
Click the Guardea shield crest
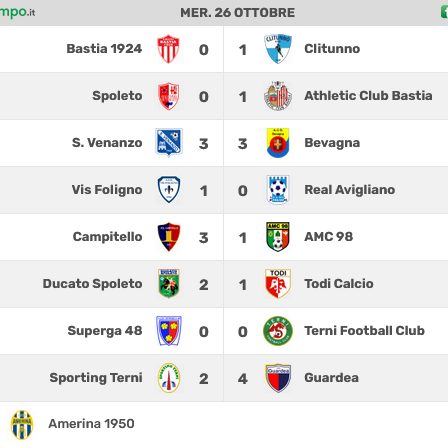pyautogui.click(x=278, y=378)
